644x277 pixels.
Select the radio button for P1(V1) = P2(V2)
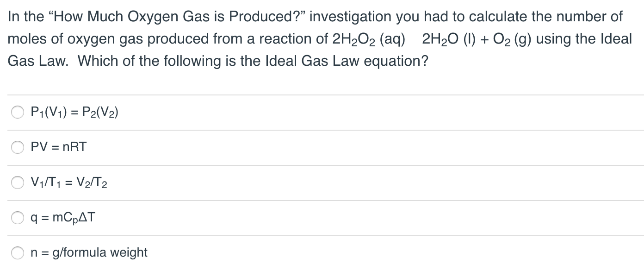(x=18, y=112)
